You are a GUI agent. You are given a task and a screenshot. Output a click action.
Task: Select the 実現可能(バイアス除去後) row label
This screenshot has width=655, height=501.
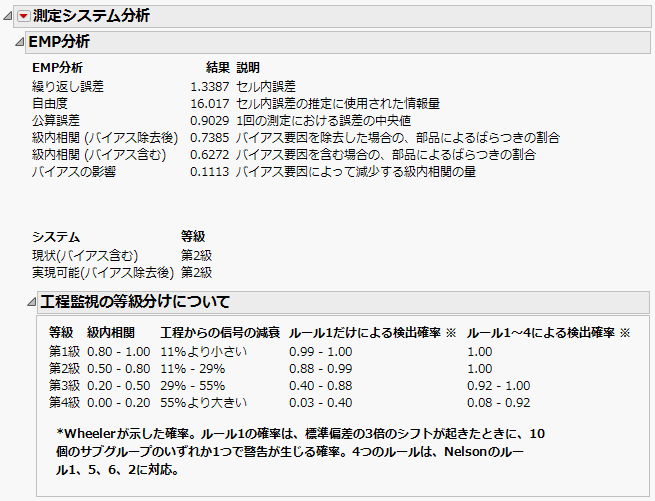point(103,272)
